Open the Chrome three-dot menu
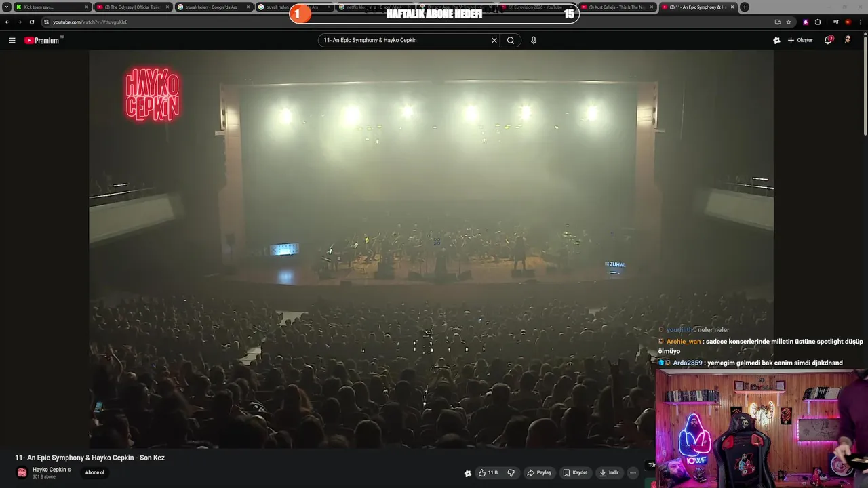Viewport: 868px width, 488px height. [x=860, y=22]
